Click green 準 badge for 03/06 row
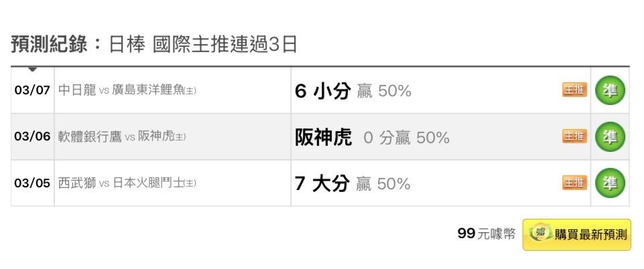 [610, 137]
